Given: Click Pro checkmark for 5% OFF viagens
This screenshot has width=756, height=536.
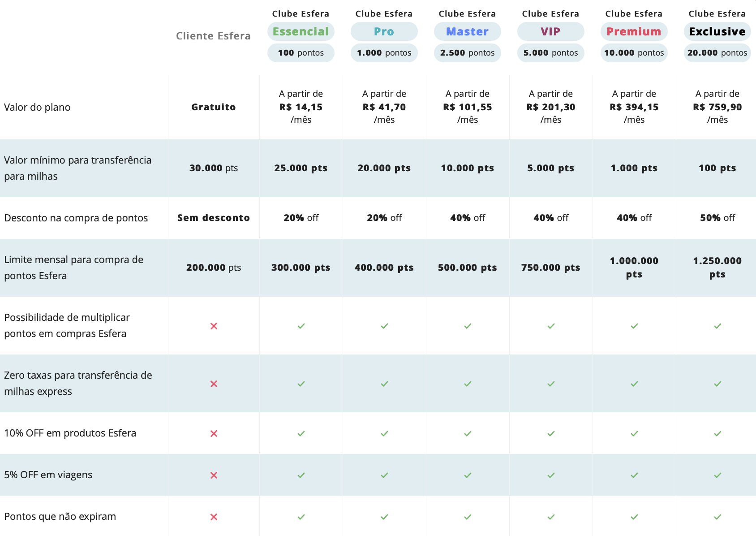Looking at the screenshot, I should point(384,475).
